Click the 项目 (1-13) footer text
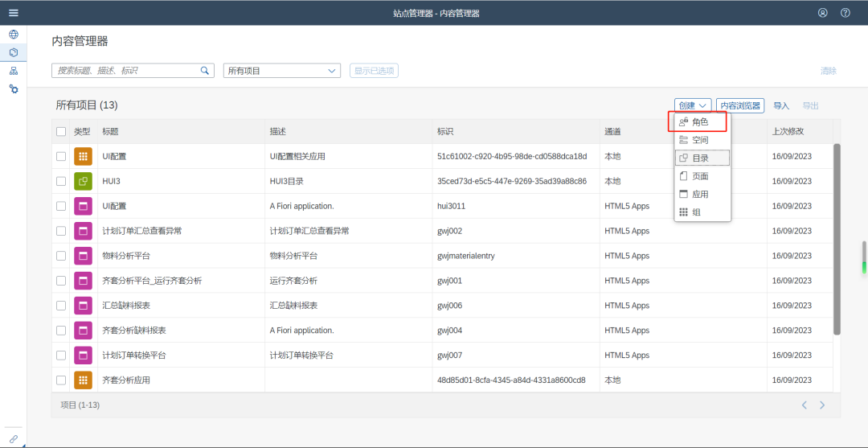868x448 pixels. 80,405
